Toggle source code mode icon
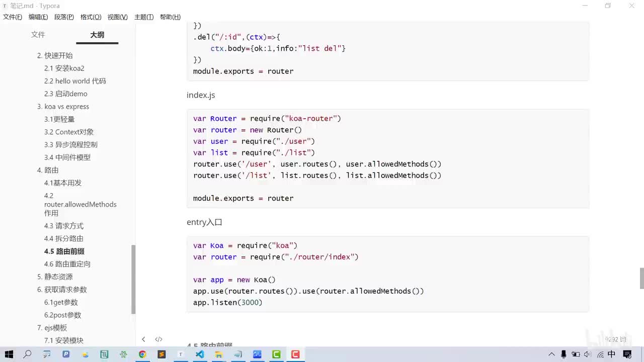This screenshot has width=644, height=362. pyautogui.click(x=158, y=339)
